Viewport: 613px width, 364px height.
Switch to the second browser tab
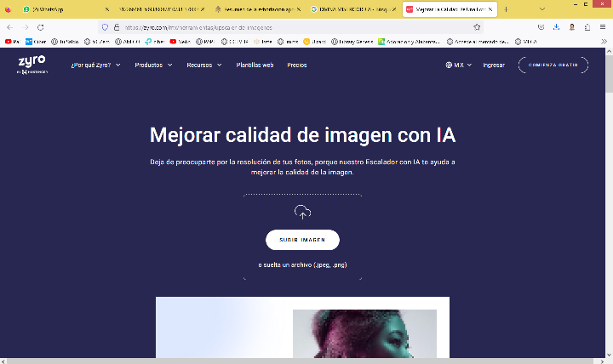(x=160, y=9)
